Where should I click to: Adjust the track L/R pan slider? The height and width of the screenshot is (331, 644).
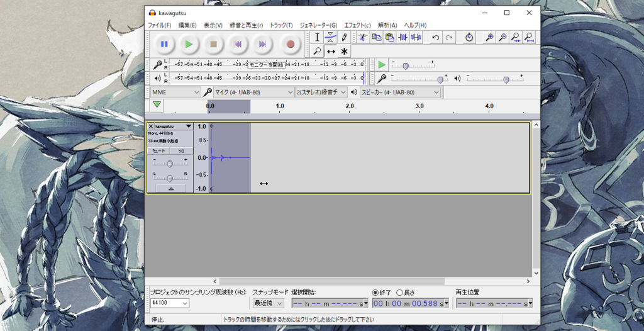pos(170,179)
